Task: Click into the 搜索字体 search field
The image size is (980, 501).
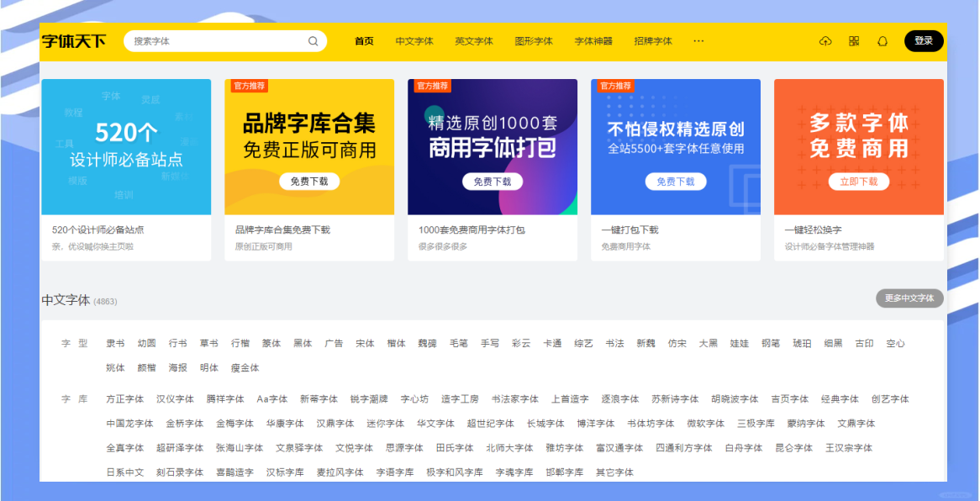Action: (x=217, y=41)
